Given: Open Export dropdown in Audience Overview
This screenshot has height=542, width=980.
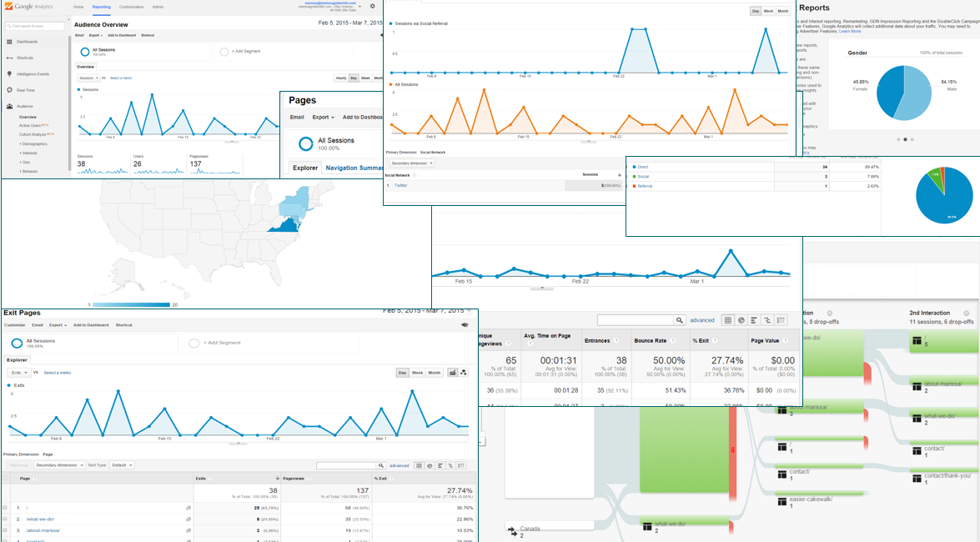Looking at the screenshot, I should 95,36.
